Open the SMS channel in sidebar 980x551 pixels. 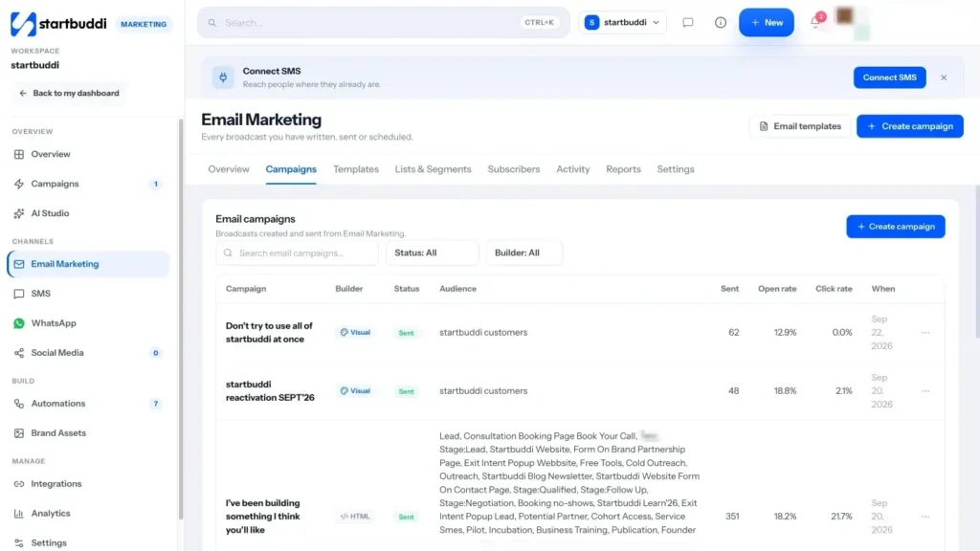[87, 294]
